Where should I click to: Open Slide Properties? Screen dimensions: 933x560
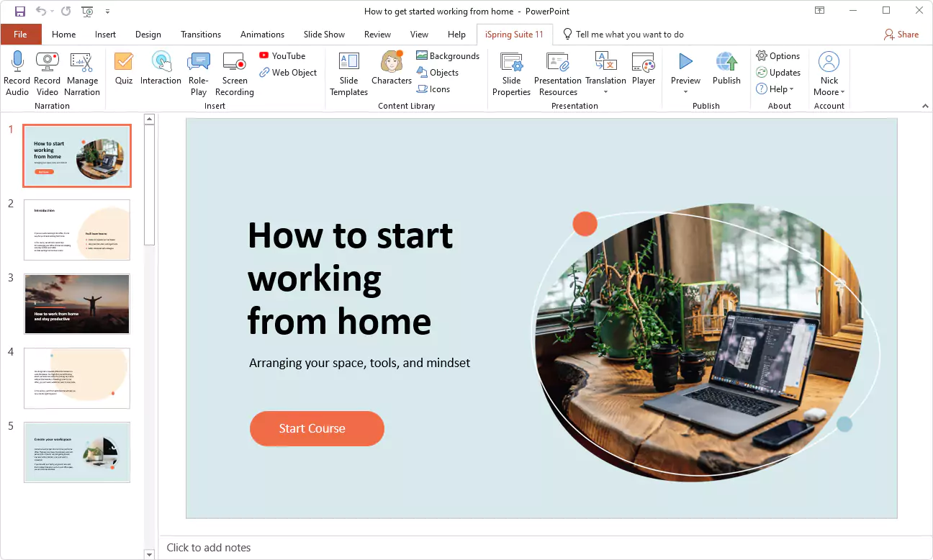(x=511, y=73)
